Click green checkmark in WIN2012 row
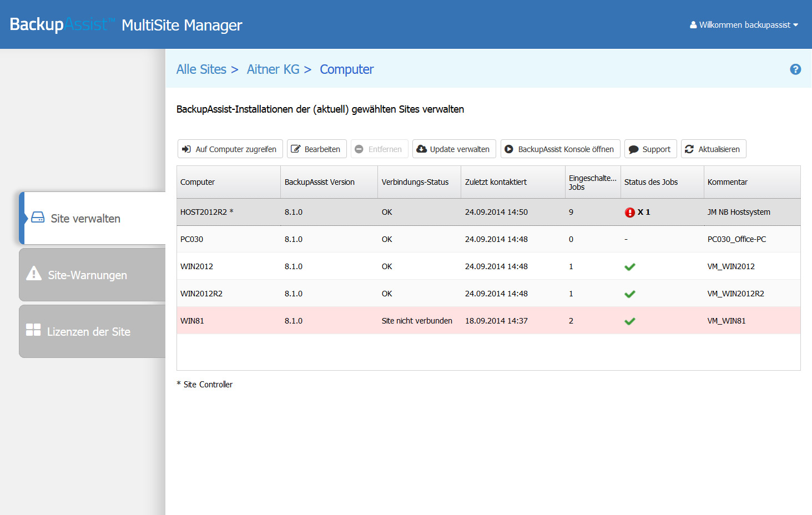 coord(629,267)
